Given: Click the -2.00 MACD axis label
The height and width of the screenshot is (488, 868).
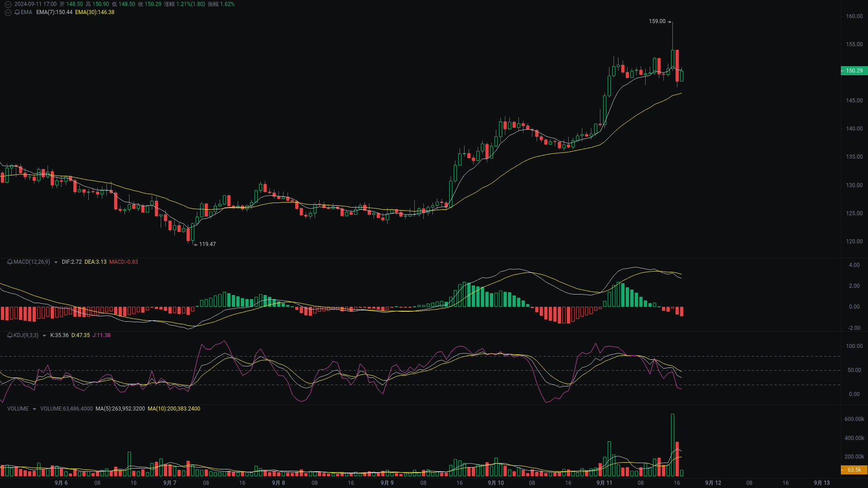Looking at the screenshot, I should [854, 328].
